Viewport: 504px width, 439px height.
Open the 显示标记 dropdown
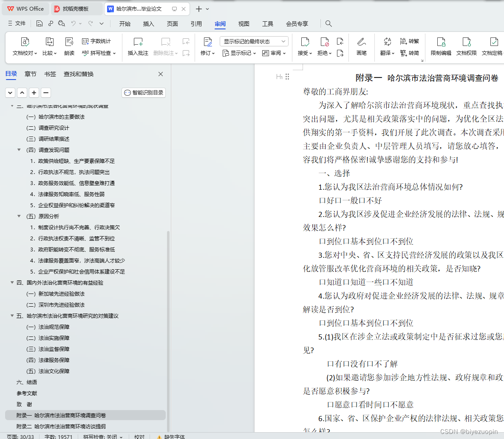click(x=239, y=53)
